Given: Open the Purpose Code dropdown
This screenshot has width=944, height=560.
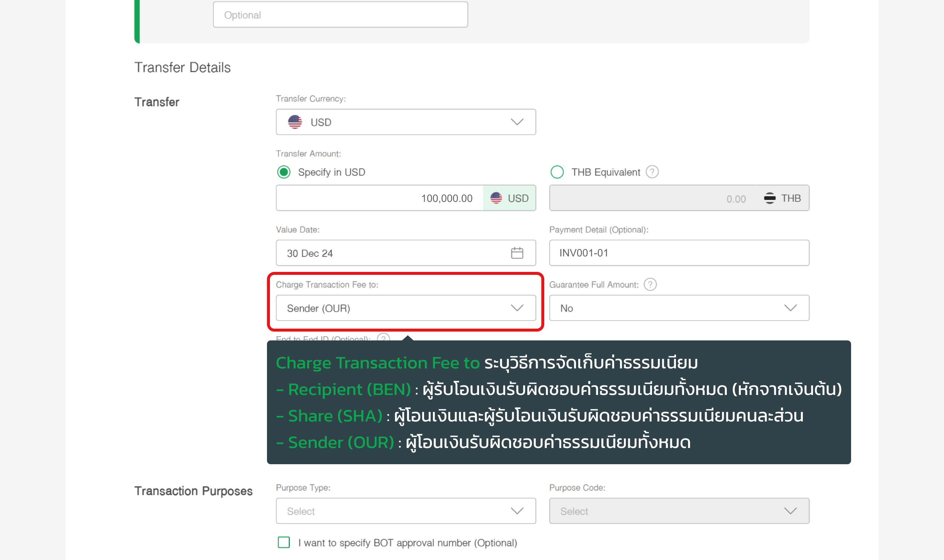Looking at the screenshot, I should pyautogui.click(x=679, y=511).
